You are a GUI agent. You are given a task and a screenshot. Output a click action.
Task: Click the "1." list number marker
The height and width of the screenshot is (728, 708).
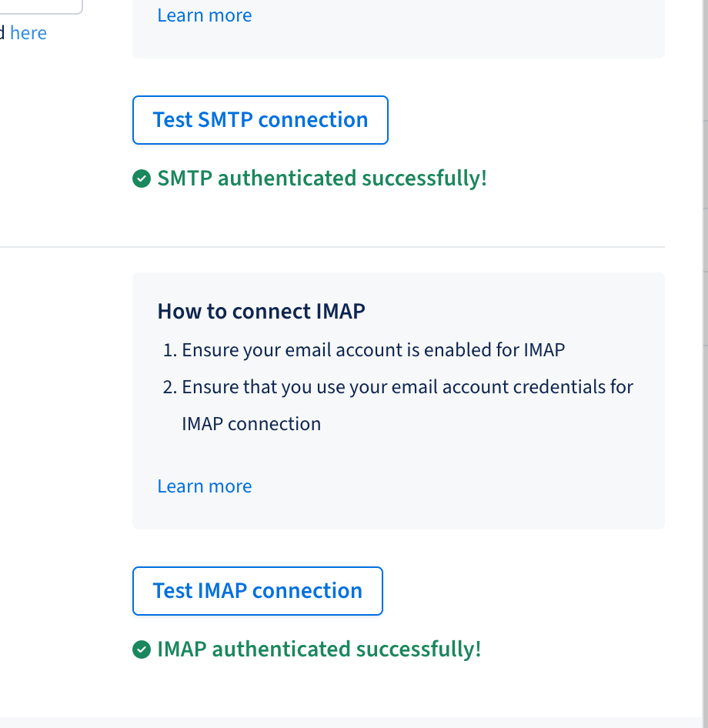pyautogui.click(x=170, y=350)
